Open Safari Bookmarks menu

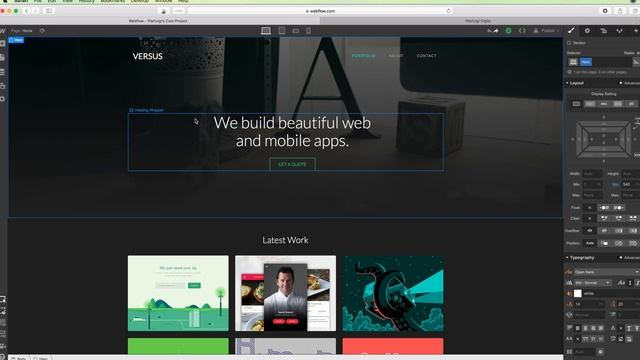pyautogui.click(x=113, y=1)
